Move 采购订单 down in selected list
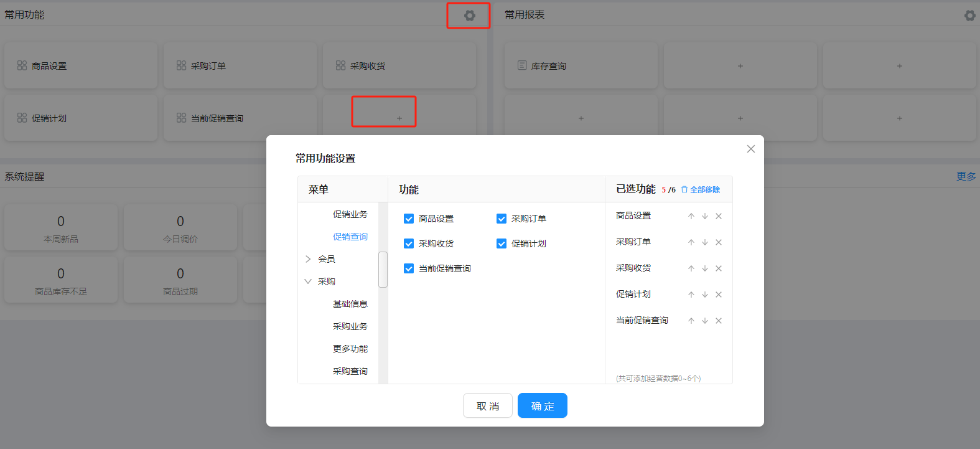Viewport: 980px width, 449px height. [705, 242]
